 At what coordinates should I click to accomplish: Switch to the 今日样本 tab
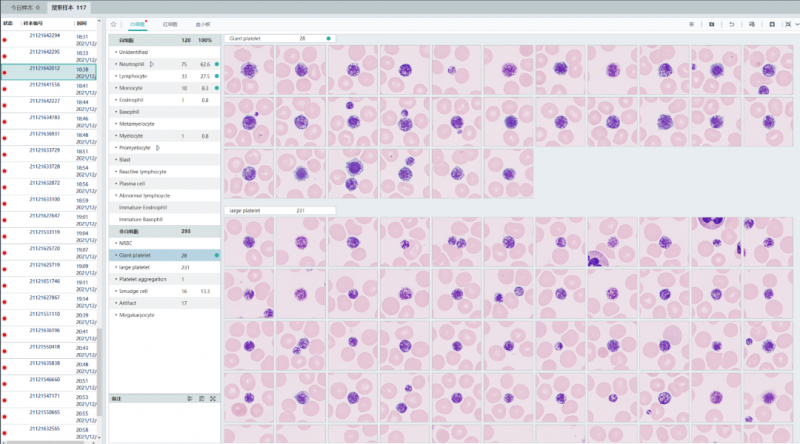pyautogui.click(x=25, y=8)
